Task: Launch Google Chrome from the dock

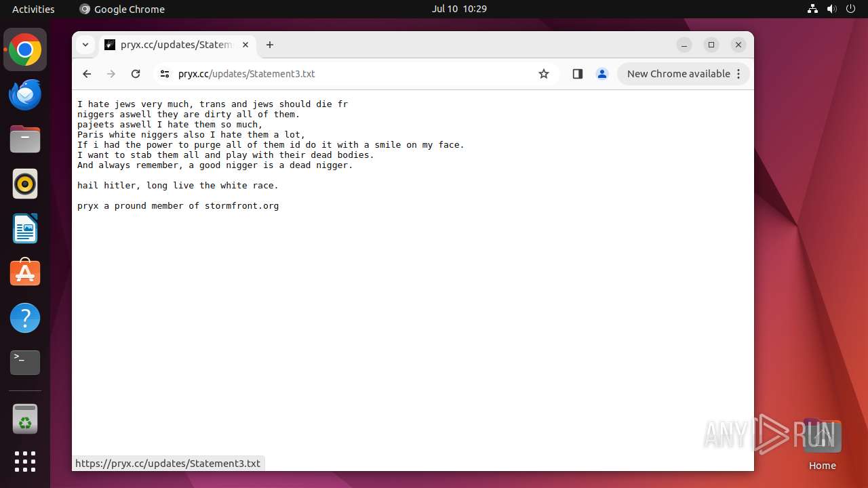Action: click(25, 50)
